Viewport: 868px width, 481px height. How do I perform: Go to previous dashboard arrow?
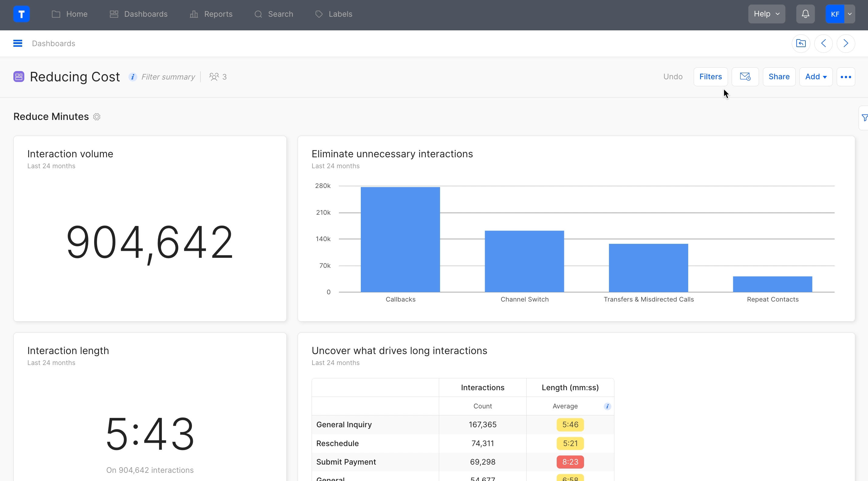823,43
